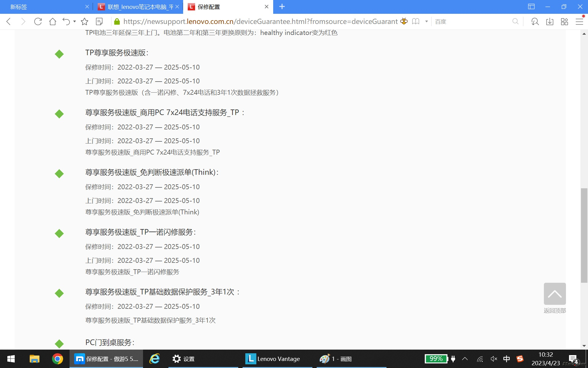
Task: Click 上门时间 under TP一诺闪修服务 heading
Action: coord(142,260)
